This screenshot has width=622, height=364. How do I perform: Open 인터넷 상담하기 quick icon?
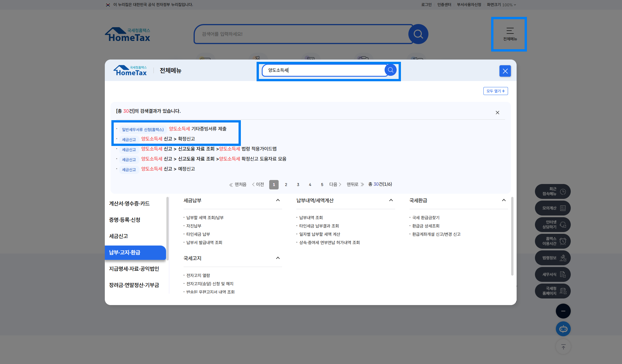coord(553,225)
